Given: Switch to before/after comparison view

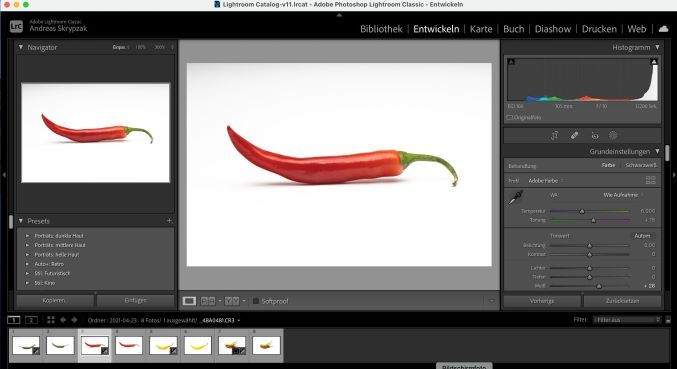Looking at the screenshot, I should tap(232, 301).
